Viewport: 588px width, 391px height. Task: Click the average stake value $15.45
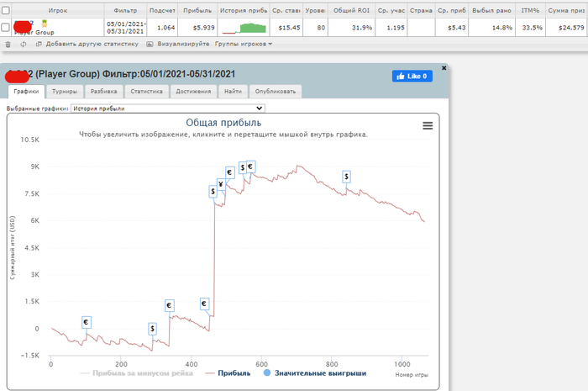pyautogui.click(x=290, y=28)
